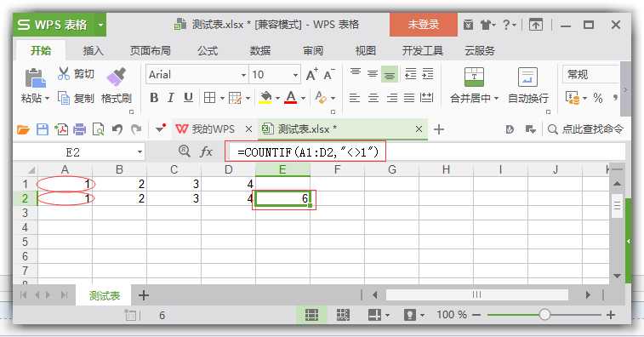Image resolution: width=644 pixels, height=337 pixels.
Task: Click the Cut scissors icon
Action: [x=64, y=73]
